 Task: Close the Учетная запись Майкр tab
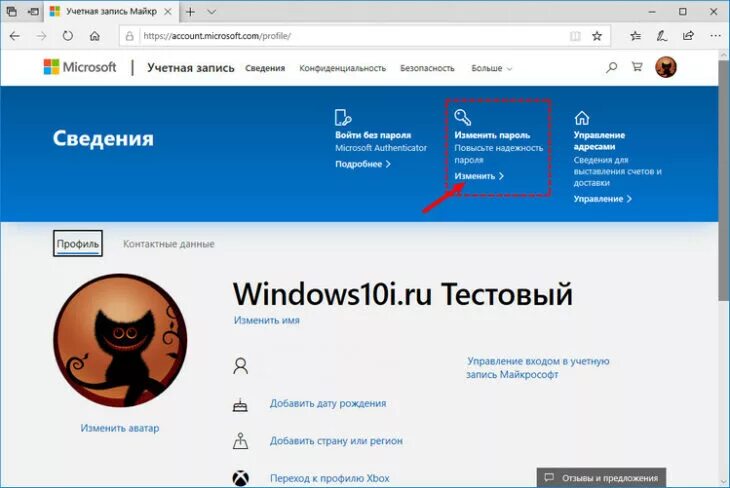[168, 12]
